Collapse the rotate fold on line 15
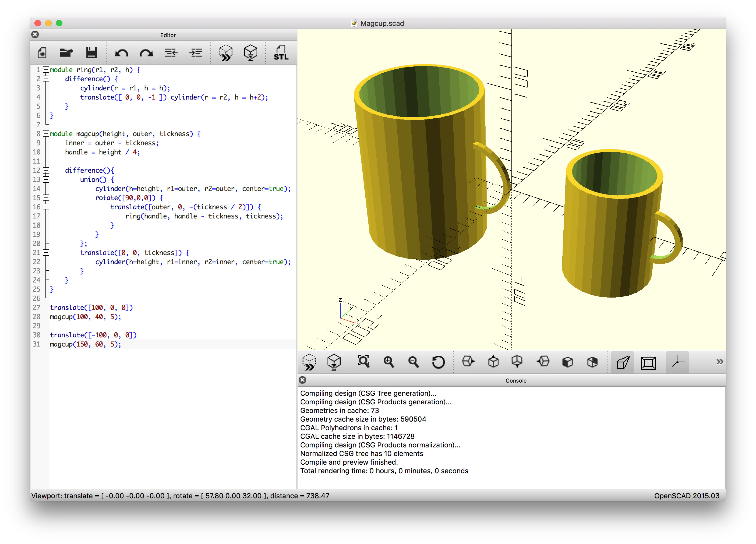 [46, 198]
